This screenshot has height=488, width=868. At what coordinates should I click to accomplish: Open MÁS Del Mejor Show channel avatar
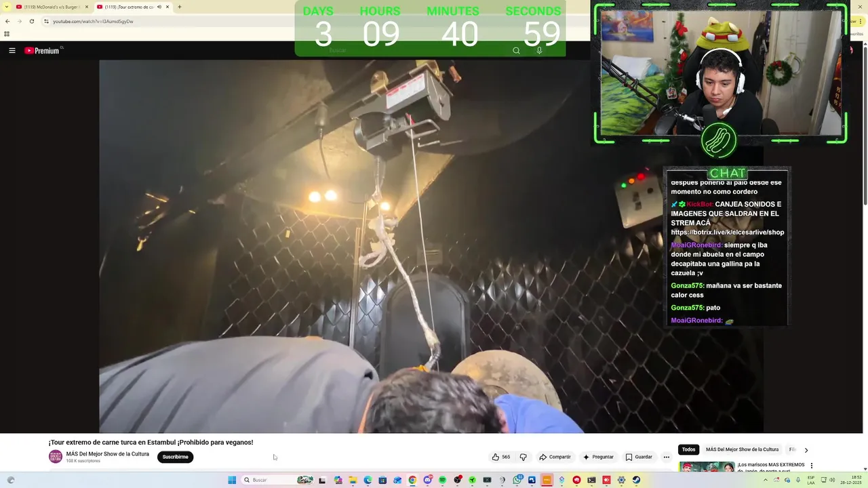point(56,457)
